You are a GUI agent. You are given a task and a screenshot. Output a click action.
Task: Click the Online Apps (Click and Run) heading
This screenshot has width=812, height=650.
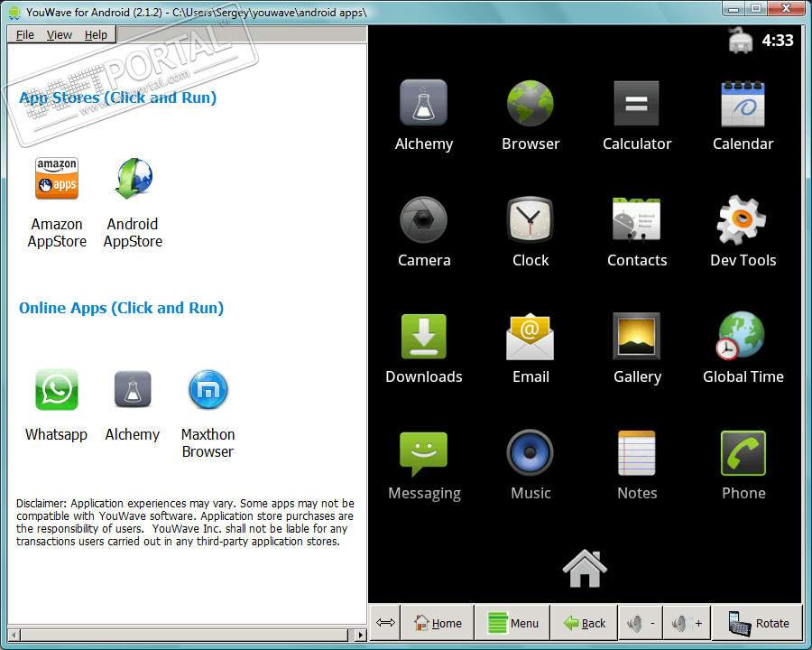(121, 308)
